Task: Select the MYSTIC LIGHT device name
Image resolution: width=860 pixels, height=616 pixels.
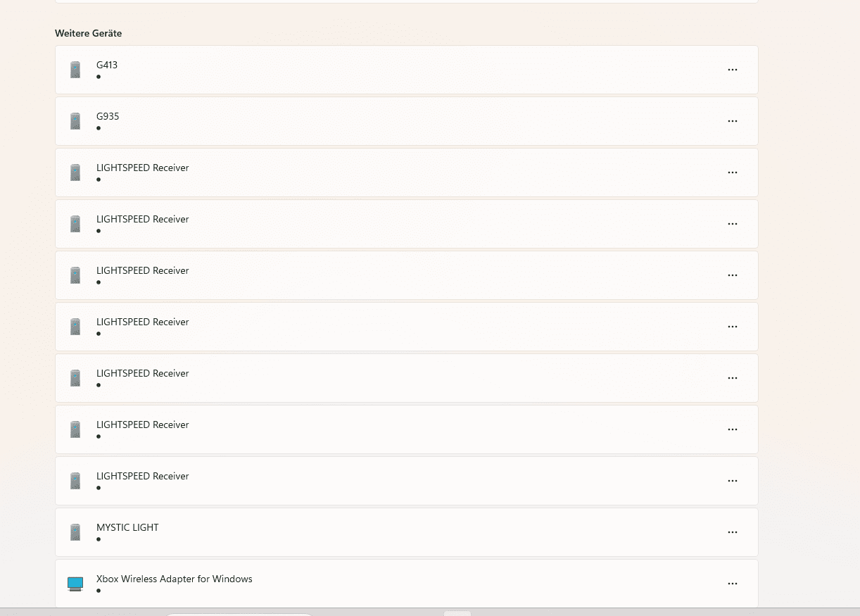Action: [x=127, y=527]
